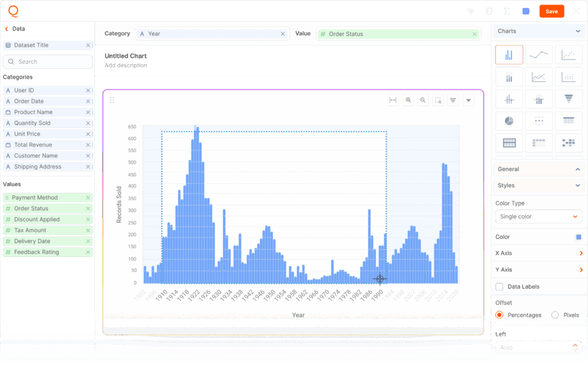Click the field Search input box
The image size is (588, 392).
[48, 62]
